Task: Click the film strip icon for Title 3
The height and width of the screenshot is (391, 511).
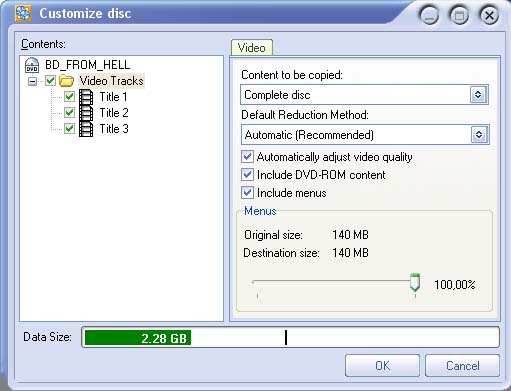Action: click(x=86, y=129)
